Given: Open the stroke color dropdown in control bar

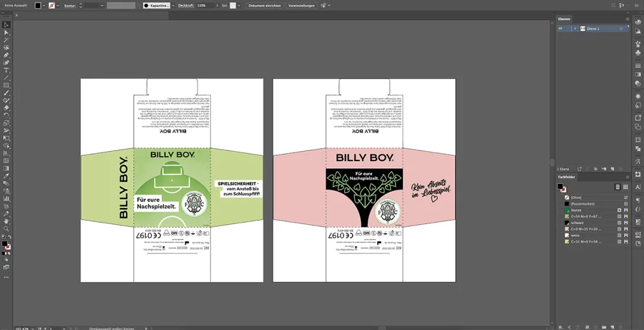Looking at the screenshot, I should pos(57,5).
